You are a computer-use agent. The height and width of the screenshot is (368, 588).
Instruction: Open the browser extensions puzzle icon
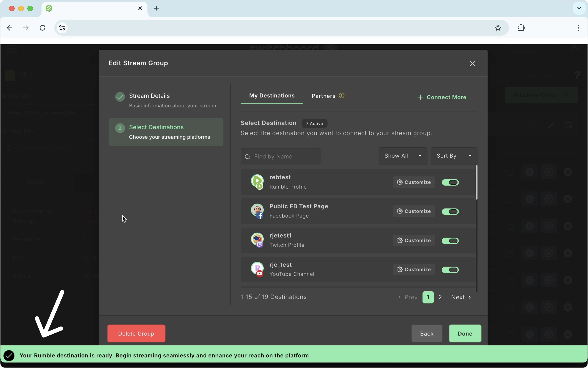pos(521,28)
